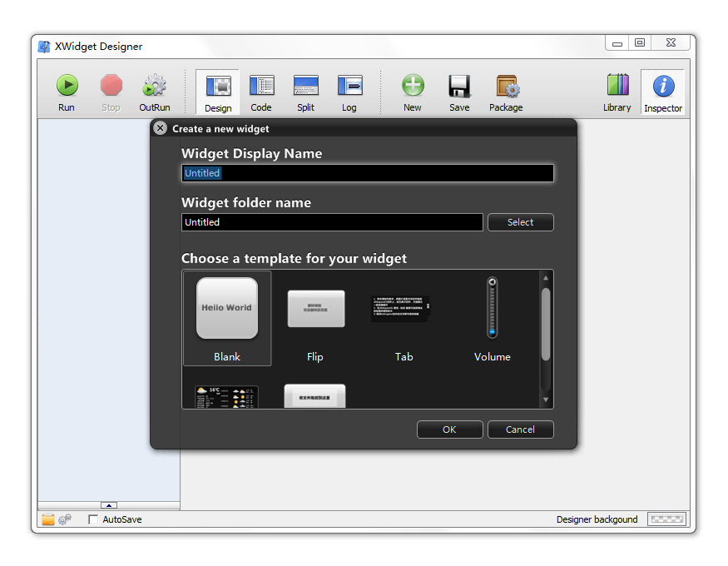728x566 pixels.
Task: Close the Create a new widget dialog
Action: point(161,128)
